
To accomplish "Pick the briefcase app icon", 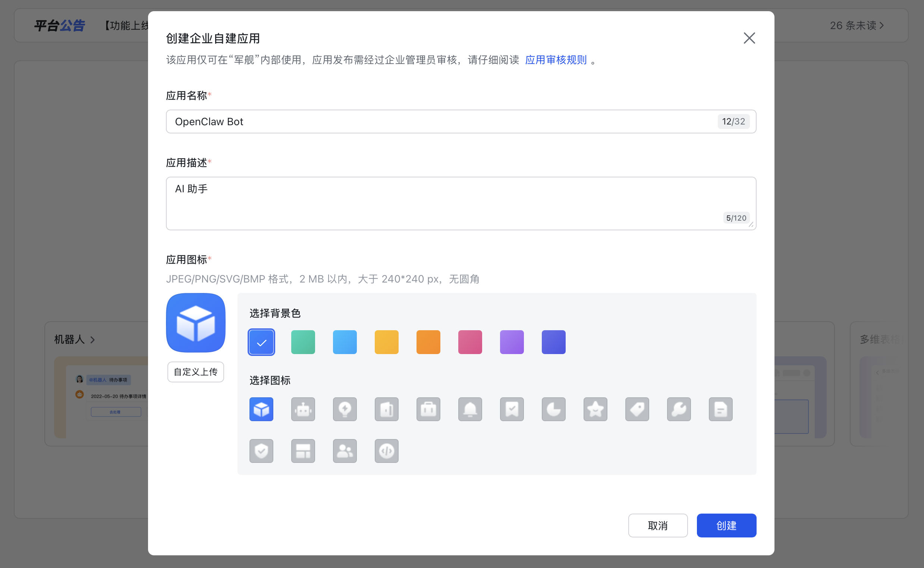I will [x=428, y=409].
